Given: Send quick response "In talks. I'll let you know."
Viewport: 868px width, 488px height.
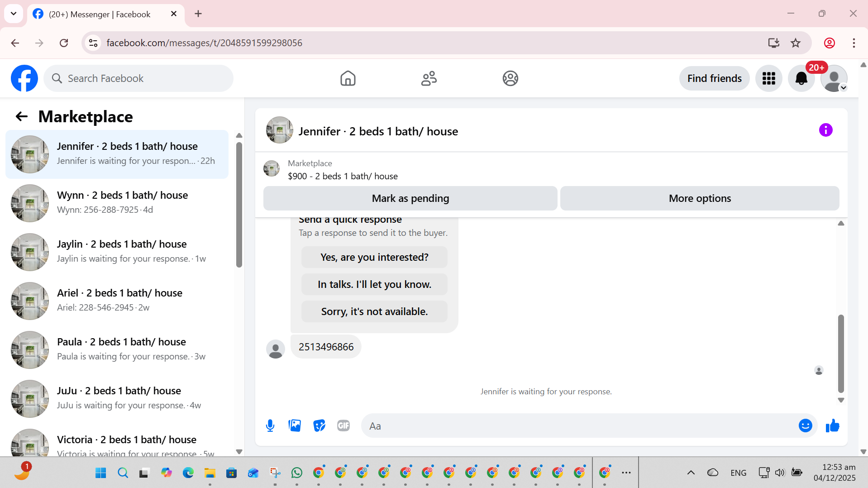Looking at the screenshot, I should (x=374, y=284).
